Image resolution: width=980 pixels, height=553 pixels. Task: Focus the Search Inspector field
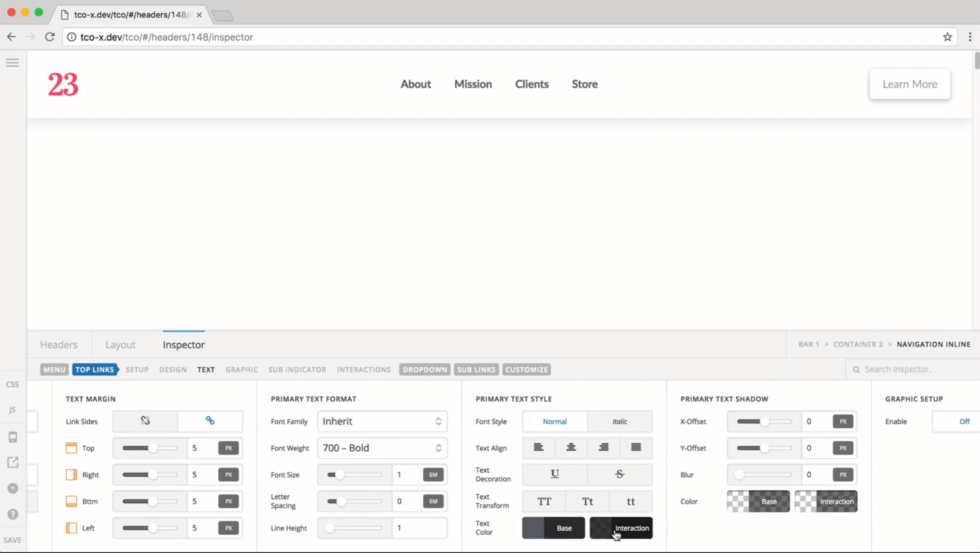point(915,369)
